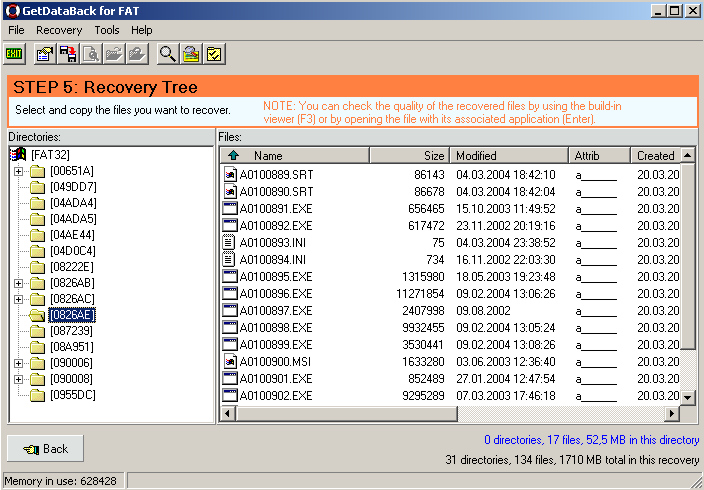Click the green EXIT toolbar icon
Viewport: 704px width, 490px height.
click(14, 54)
